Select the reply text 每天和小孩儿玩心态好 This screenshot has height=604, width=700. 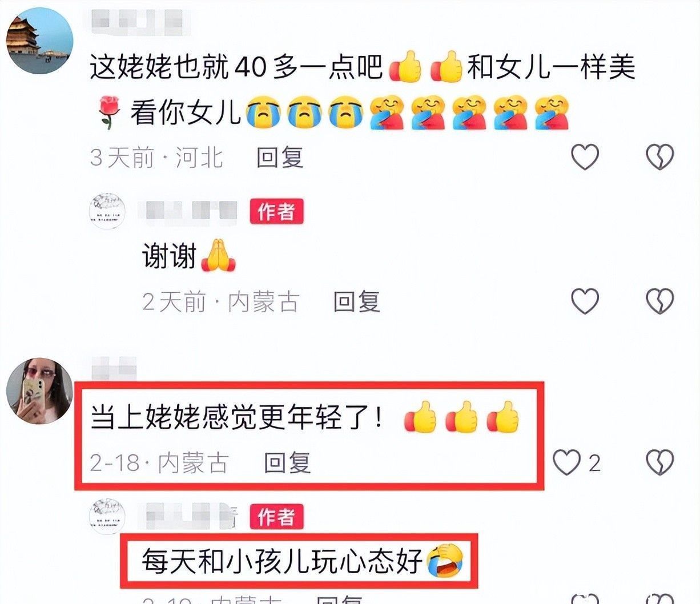pyautogui.click(x=282, y=561)
